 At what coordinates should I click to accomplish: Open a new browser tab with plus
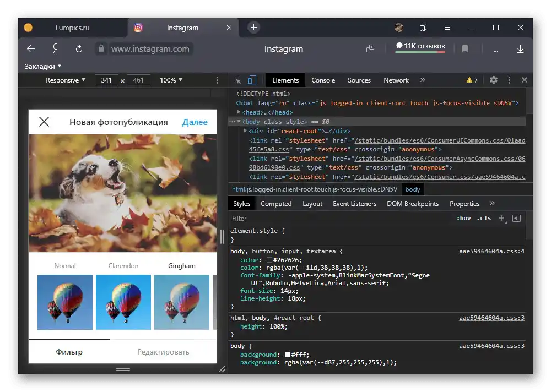point(253,28)
